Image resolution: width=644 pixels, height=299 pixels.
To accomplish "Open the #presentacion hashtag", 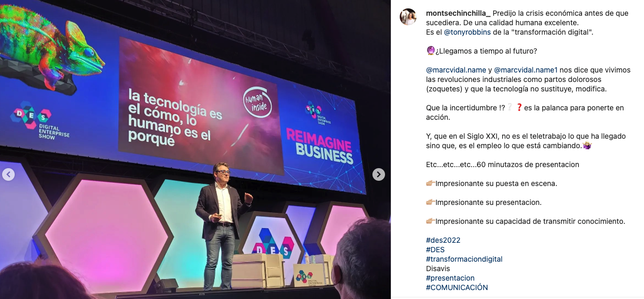I will click(450, 278).
